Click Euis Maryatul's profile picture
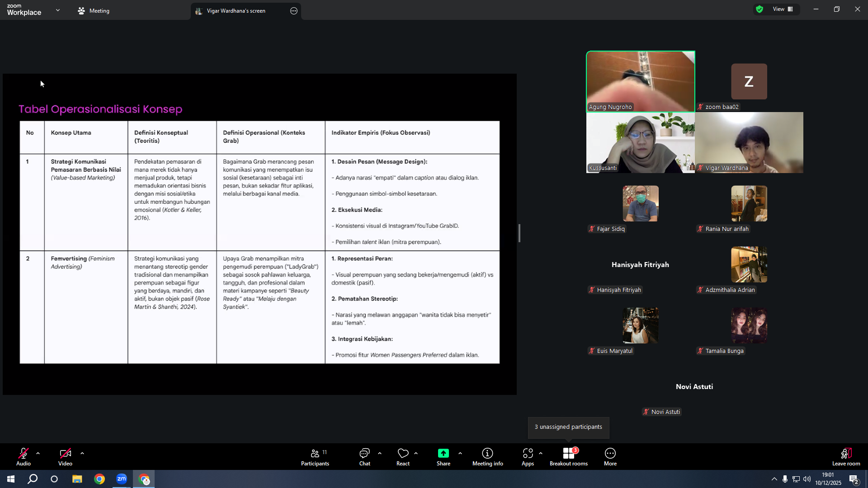 641,325
